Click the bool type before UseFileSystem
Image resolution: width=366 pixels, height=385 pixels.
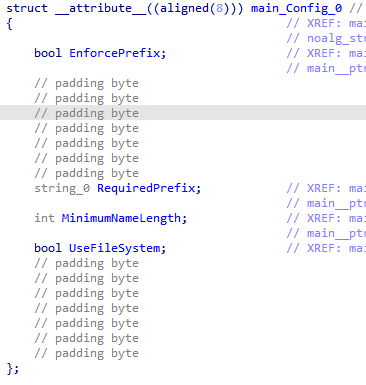tap(48, 248)
